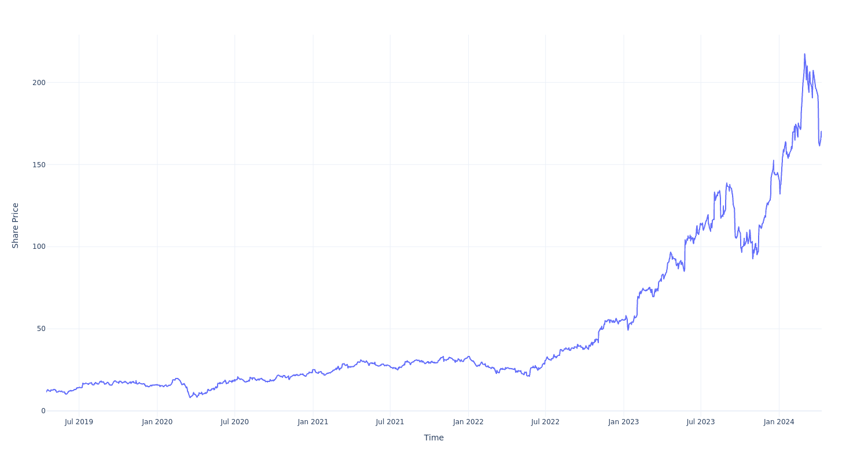Click the 'Jul 2019' x-axis label

pos(79,422)
